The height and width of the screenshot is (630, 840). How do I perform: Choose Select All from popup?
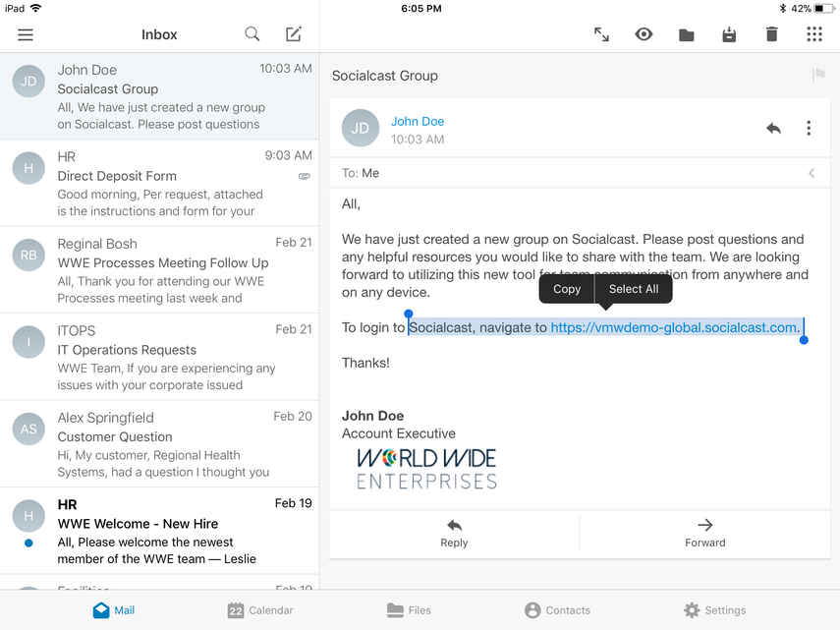coord(634,289)
